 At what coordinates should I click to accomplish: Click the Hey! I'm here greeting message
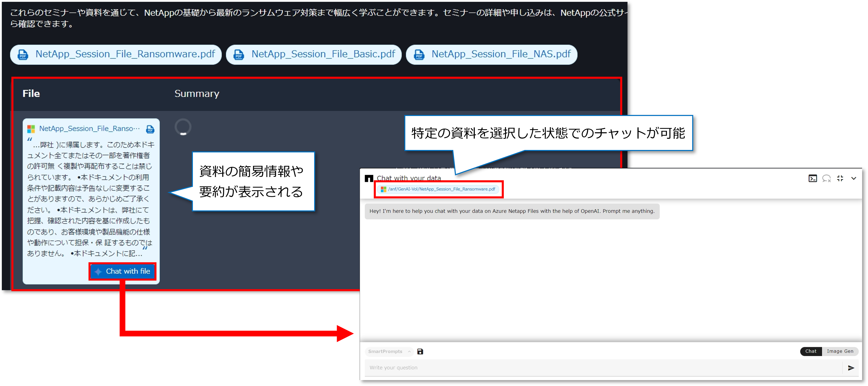tap(512, 211)
